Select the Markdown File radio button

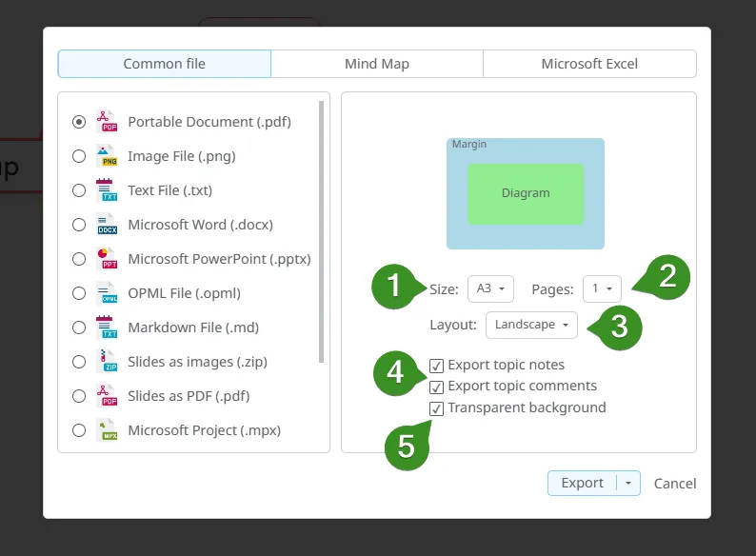pos(79,328)
